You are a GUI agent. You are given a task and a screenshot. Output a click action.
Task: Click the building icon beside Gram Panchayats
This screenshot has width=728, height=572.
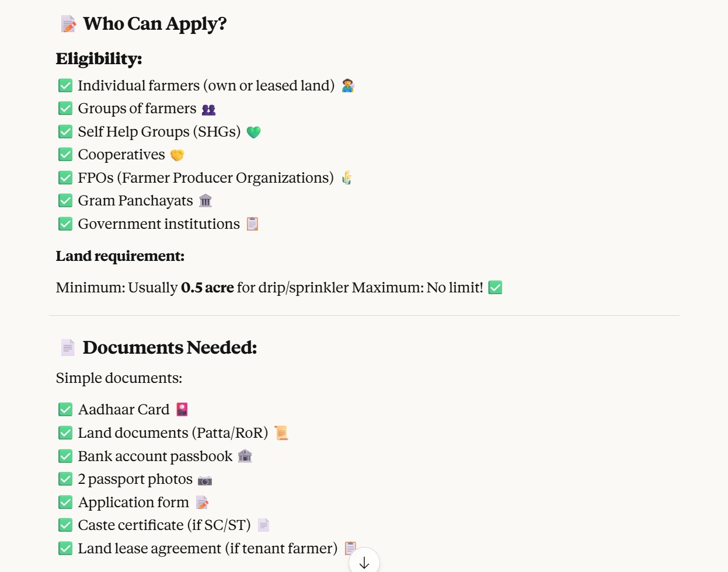pos(205,201)
